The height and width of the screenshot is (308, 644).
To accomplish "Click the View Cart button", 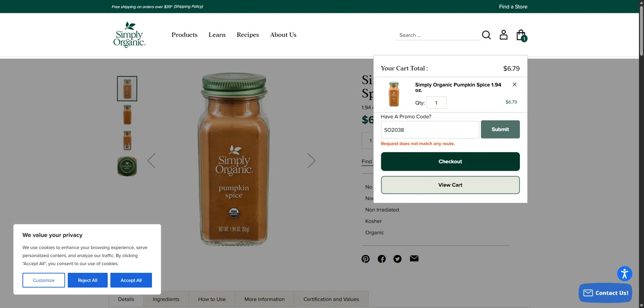I will coord(450,185).
